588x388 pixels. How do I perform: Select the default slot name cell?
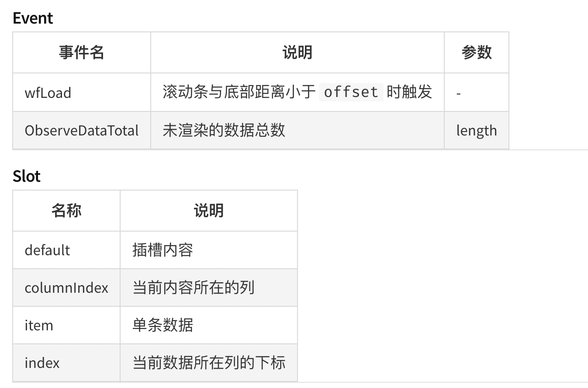pyautogui.click(x=66, y=250)
